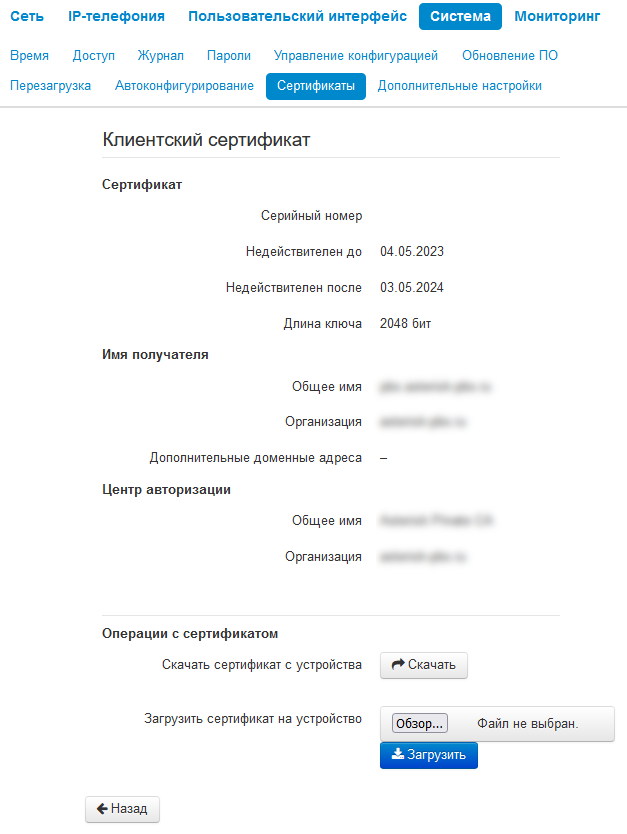The width and height of the screenshot is (627, 834).
Task: Open the Перезагрузка page
Action: (51, 86)
